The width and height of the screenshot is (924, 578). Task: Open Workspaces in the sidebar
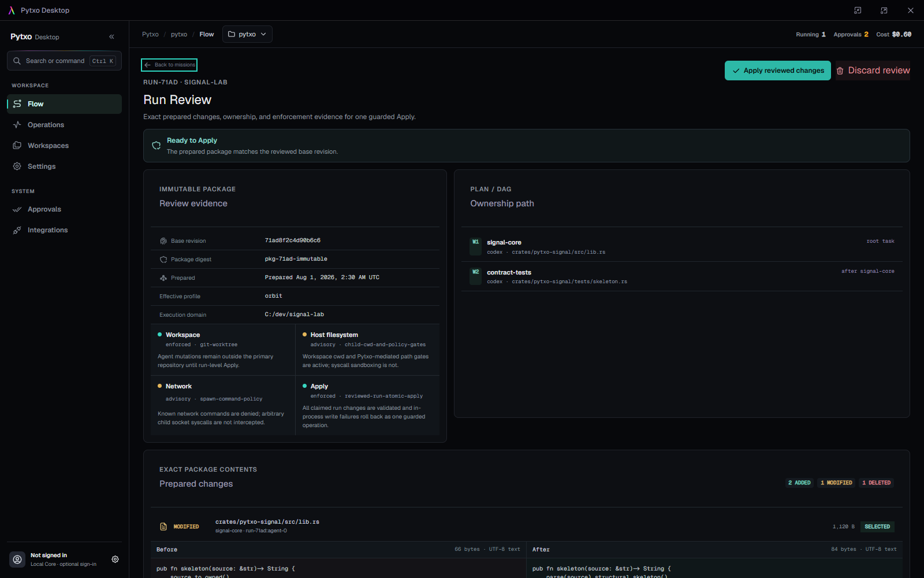point(64,146)
